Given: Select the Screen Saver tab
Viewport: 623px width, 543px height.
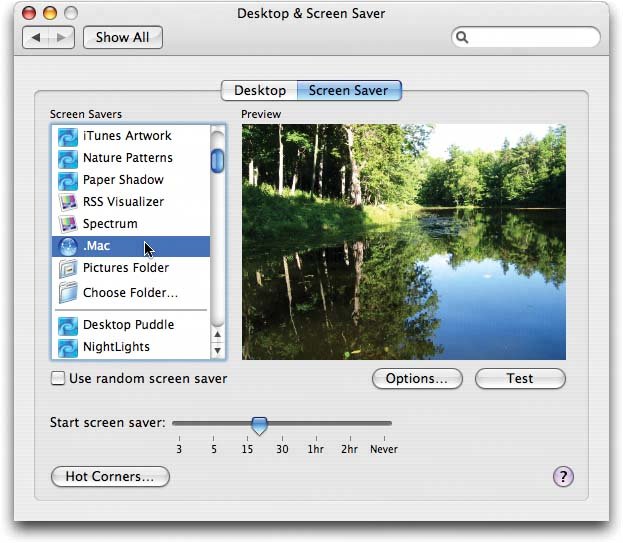Looking at the screenshot, I should pyautogui.click(x=349, y=91).
